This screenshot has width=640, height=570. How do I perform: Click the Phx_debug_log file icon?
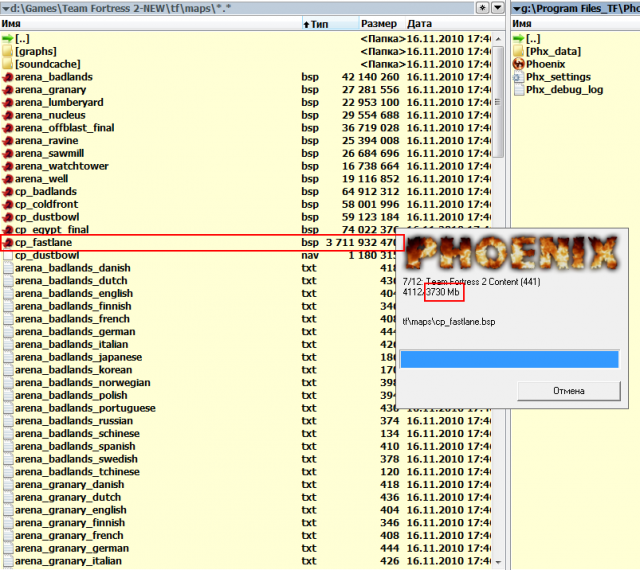pos(518,90)
